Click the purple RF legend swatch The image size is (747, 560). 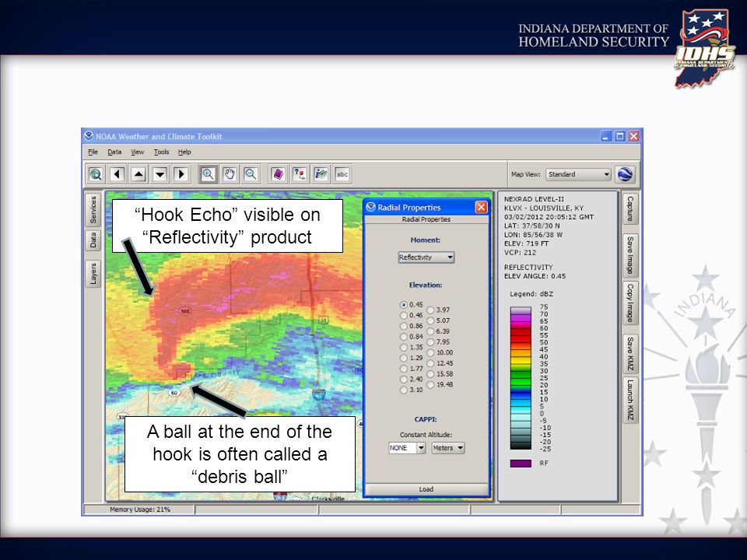click(x=521, y=464)
